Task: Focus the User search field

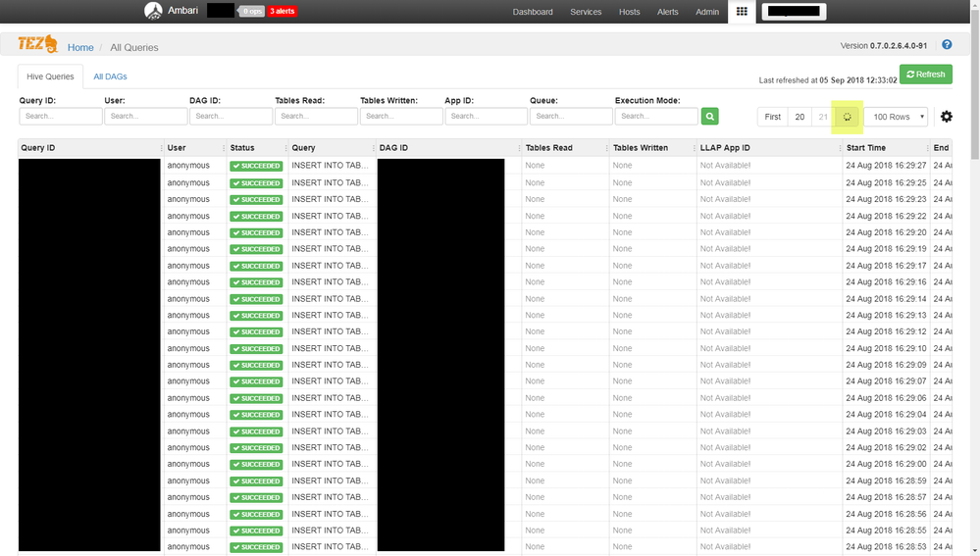Action: pyautogui.click(x=145, y=116)
